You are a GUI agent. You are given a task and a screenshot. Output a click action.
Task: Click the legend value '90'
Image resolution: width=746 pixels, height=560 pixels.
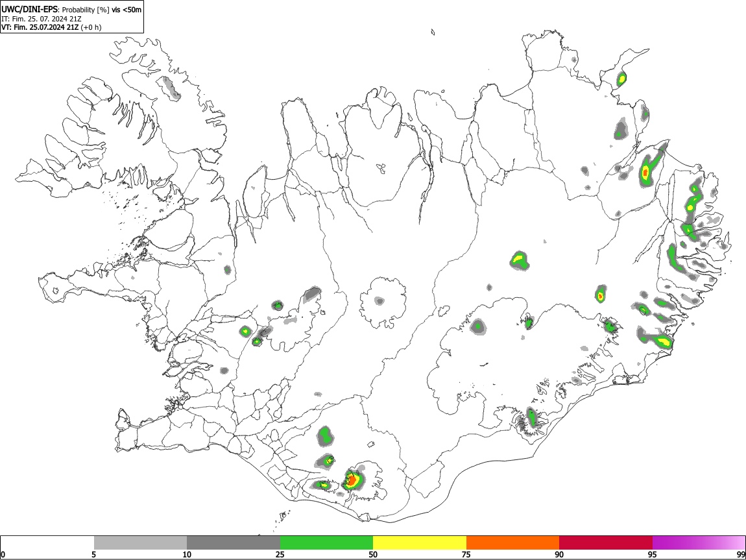coord(559,555)
